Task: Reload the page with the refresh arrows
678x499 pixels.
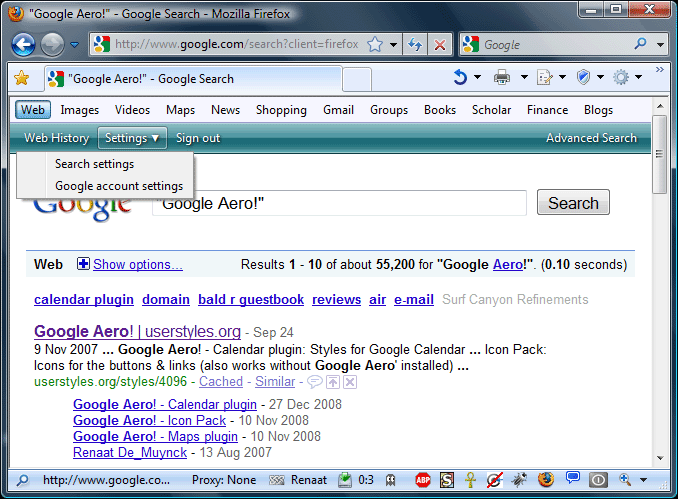Action: pos(415,45)
